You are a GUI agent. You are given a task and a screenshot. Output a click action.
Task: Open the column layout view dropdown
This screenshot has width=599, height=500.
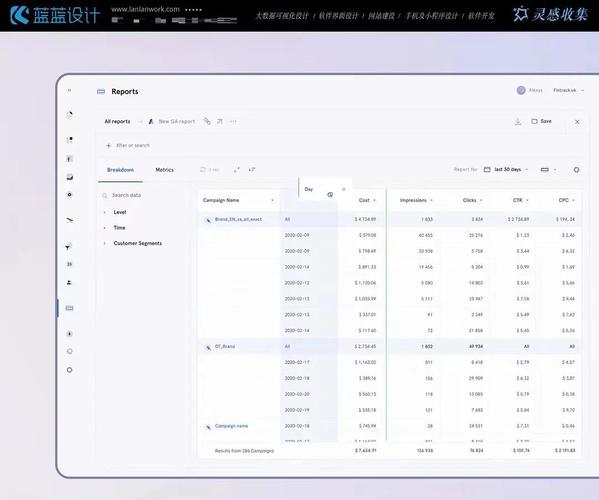548,170
